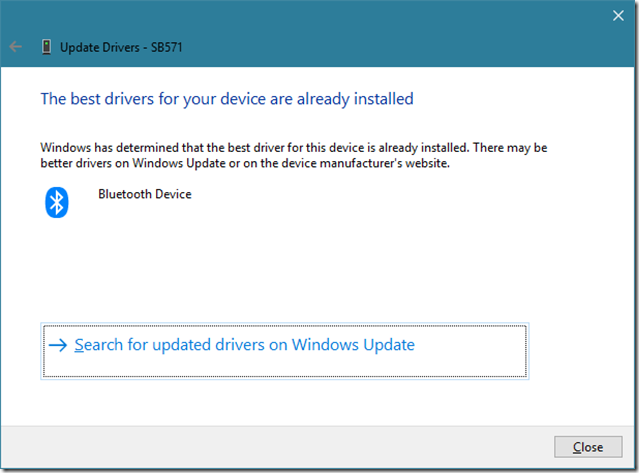Screen dimensions: 639x473
Task: Close the dialog with the X icon
Action: [x=618, y=15]
